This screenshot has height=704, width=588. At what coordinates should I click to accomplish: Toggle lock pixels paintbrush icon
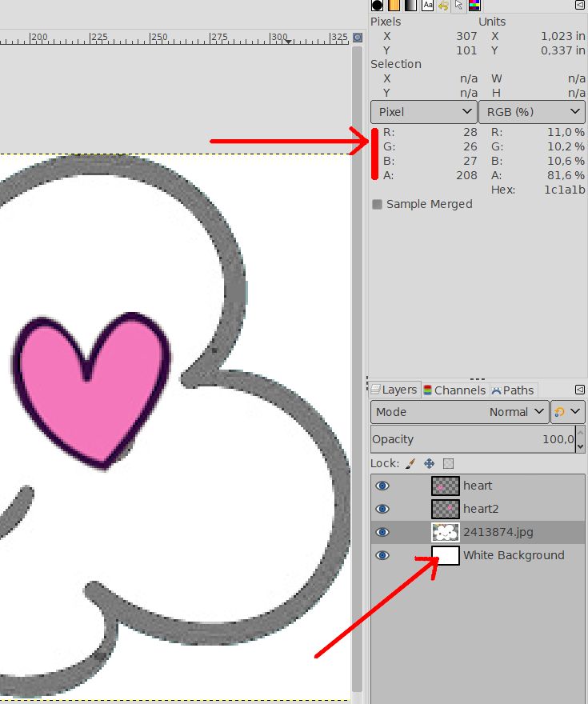point(410,463)
